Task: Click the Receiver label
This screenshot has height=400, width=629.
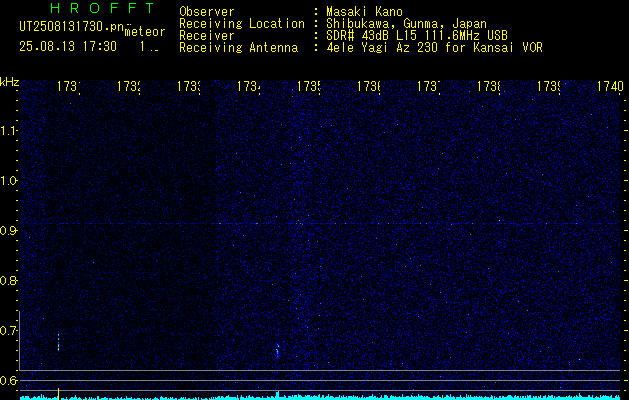Action: click(x=207, y=36)
